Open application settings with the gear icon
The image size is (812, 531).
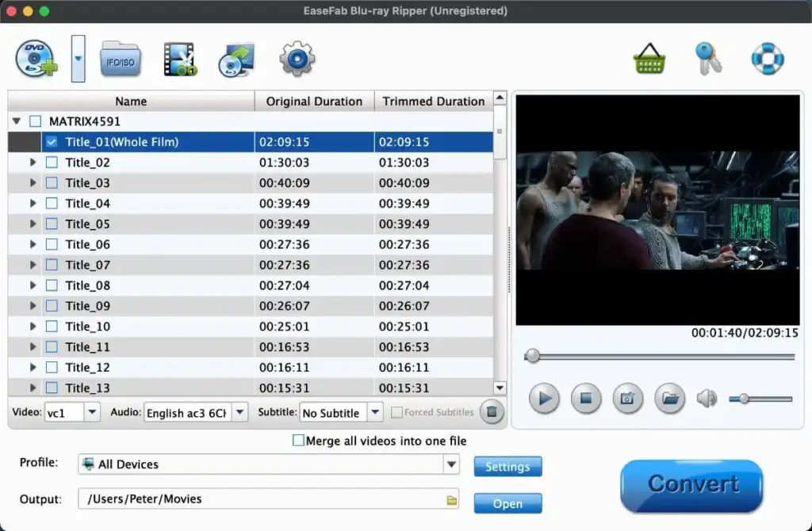[x=296, y=58]
